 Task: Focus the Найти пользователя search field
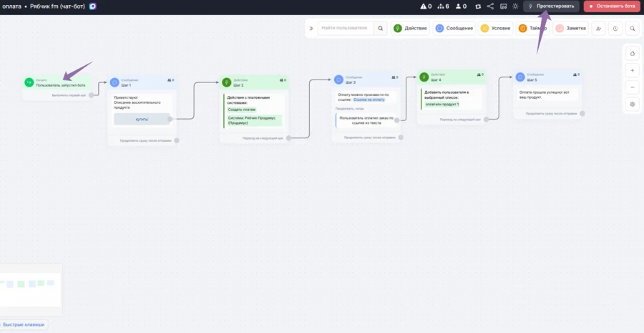tap(346, 29)
